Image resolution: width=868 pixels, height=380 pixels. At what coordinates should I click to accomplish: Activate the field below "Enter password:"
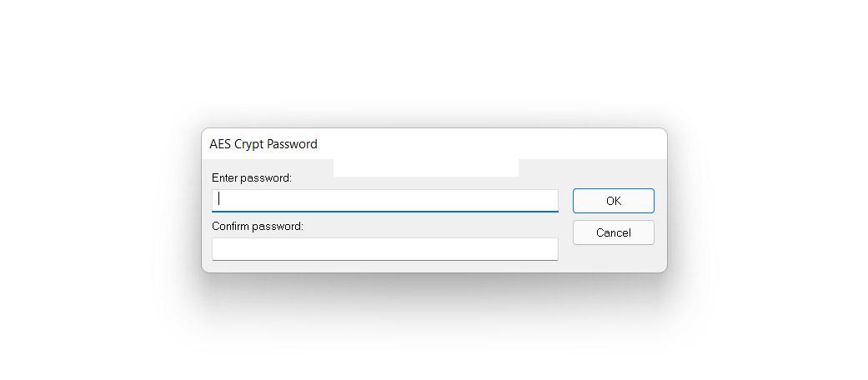384,200
